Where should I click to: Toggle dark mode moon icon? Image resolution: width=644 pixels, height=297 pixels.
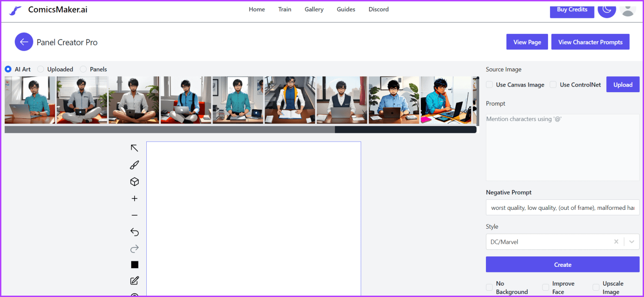[x=606, y=9]
